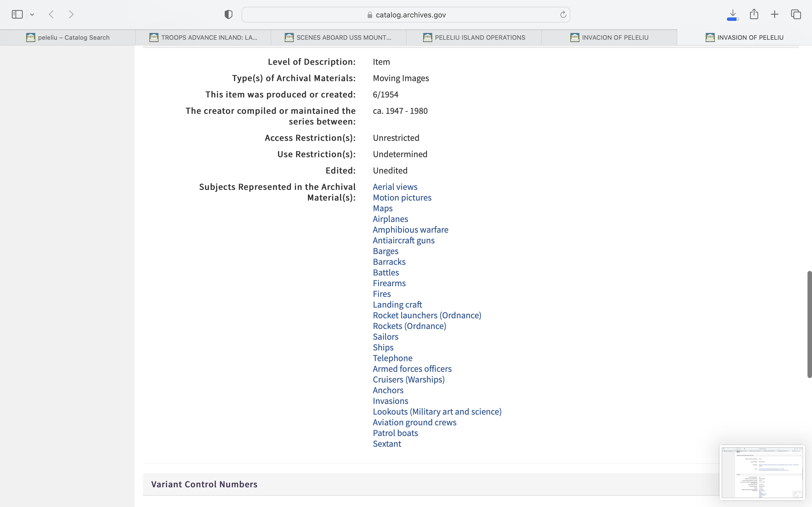Screen dimensions: 812x507
Task: Open a new tab with the plus icon
Action: click(775, 14)
